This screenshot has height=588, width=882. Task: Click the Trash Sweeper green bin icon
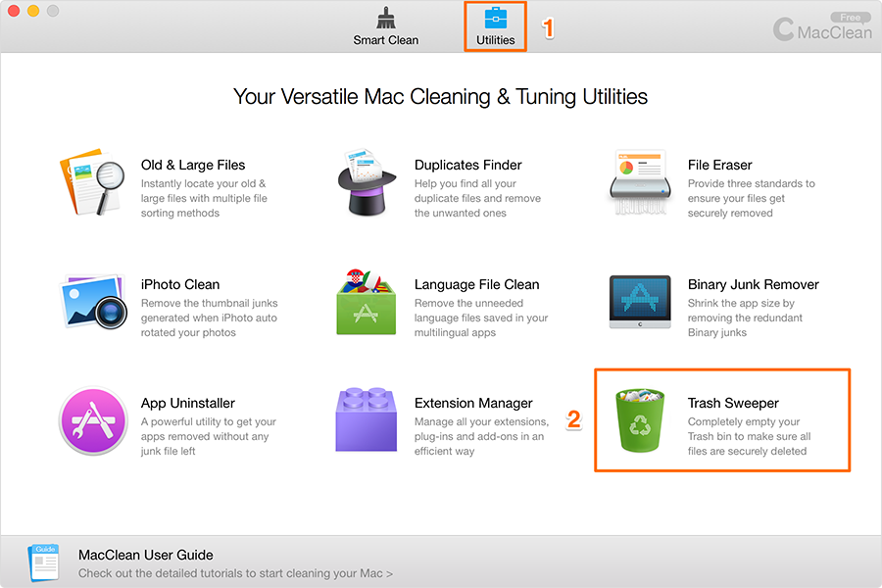click(x=640, y=420)
